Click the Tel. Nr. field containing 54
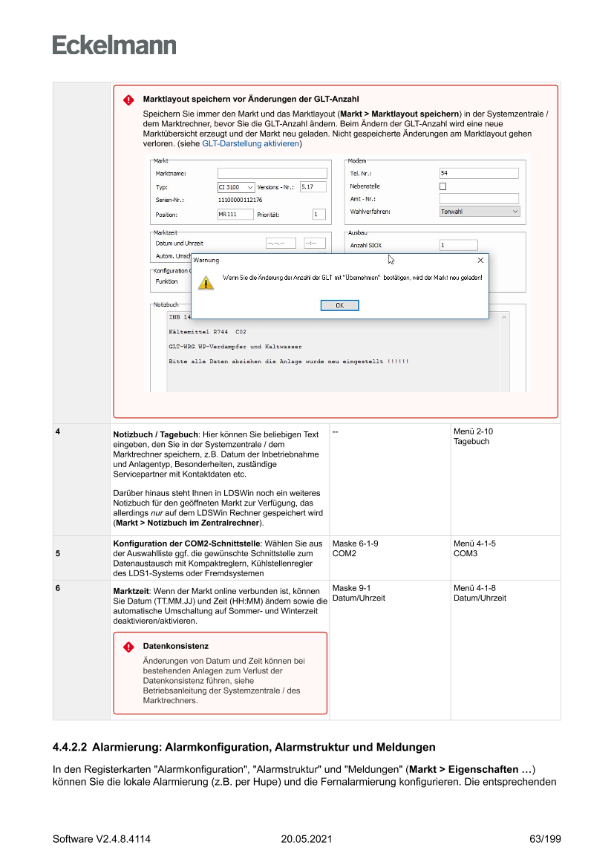The height and width of the screenshot is (868, 614). (x=478, y=173)
